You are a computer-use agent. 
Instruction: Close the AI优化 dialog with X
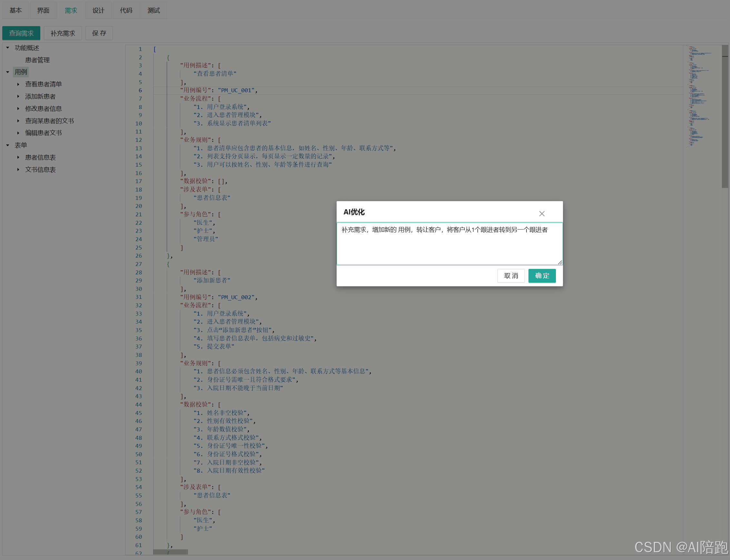point(542,214)
